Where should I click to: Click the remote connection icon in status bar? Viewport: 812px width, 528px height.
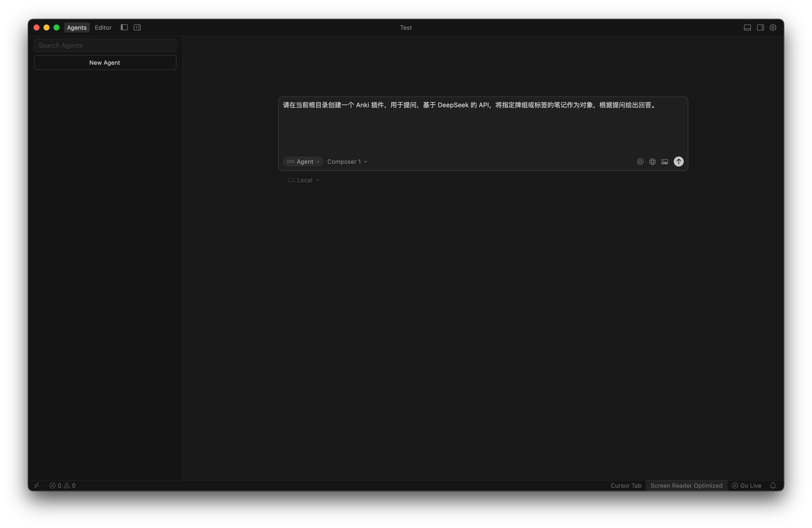(36, 485)
